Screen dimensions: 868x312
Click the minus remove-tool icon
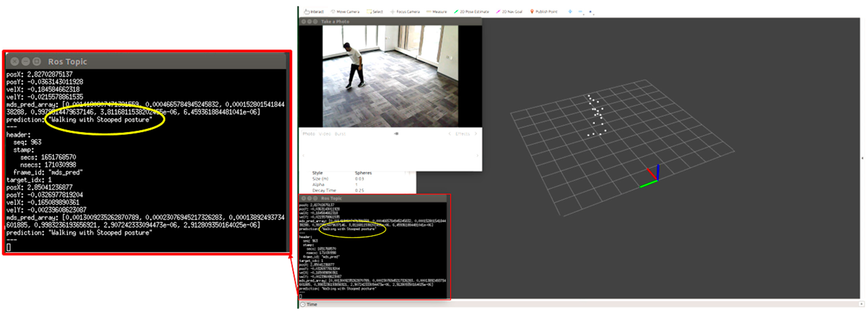tap(580, 12)
